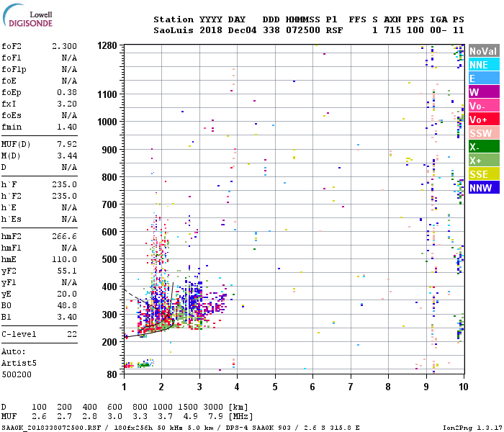Screen dimensions: 504x432
Task: Click the B0 value 48.8
Action: coord(67,306)
